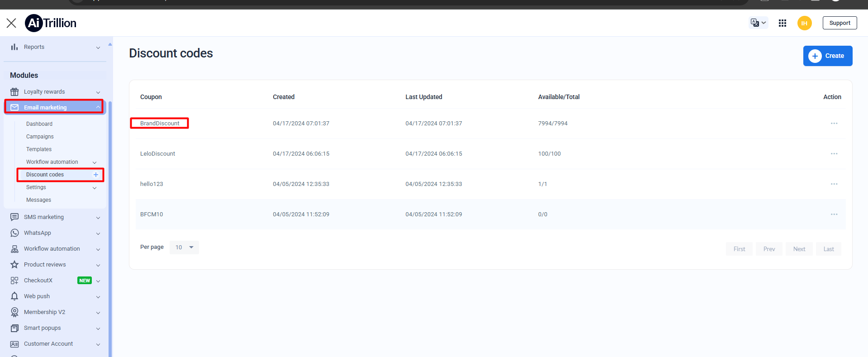The width and height of the screenshot is (868, 357).
Task: Expand Settings submenu chevron
Action: (x=95, y=188)
